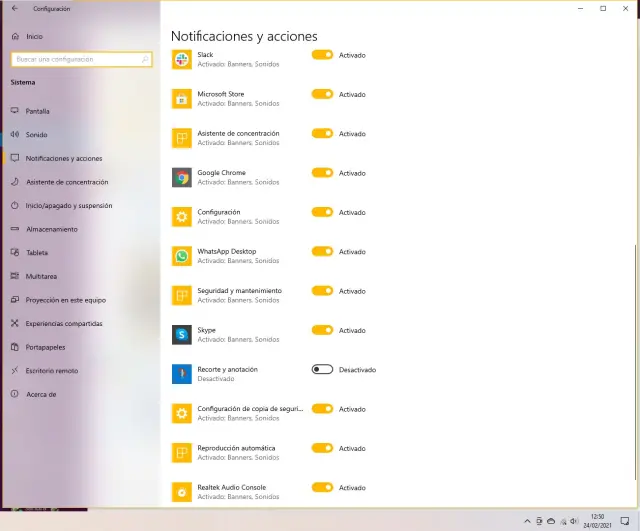The height and width of the screenshot is (531, 640).
Task: Click the Recorte y anotación icon
Action: pyautogui.click(x=181, y=374)
